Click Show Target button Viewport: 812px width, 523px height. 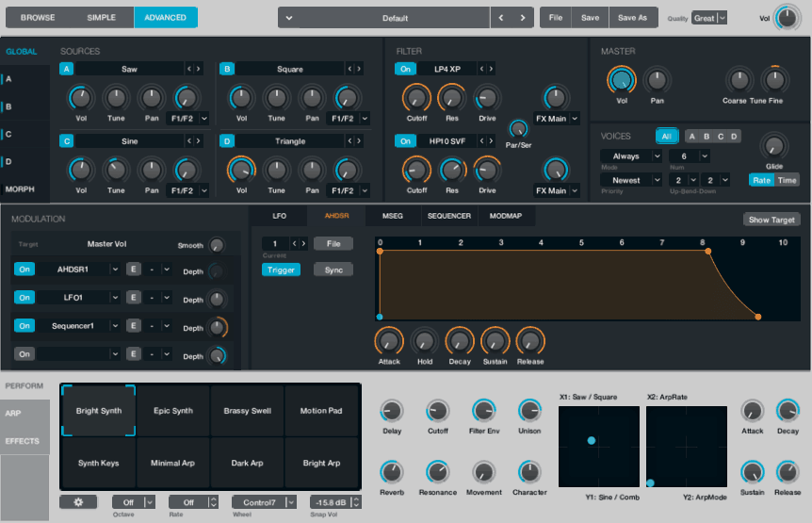point(771,220)
